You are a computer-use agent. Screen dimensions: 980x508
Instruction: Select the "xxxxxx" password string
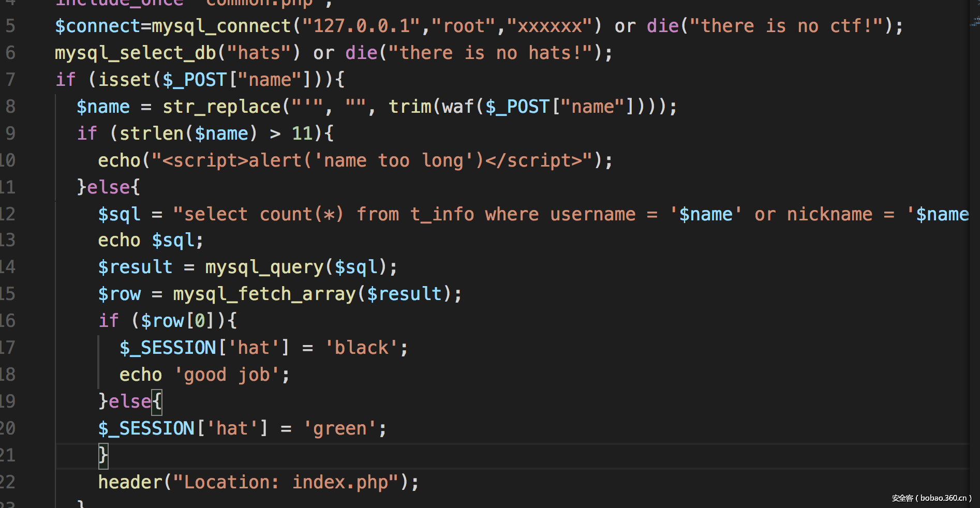[x=550, y=26]
